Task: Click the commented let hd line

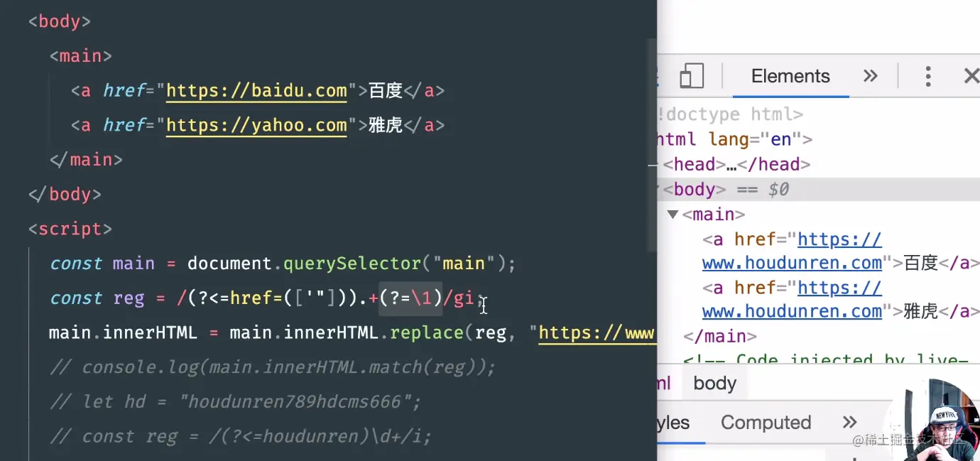Action: (236, 402)
